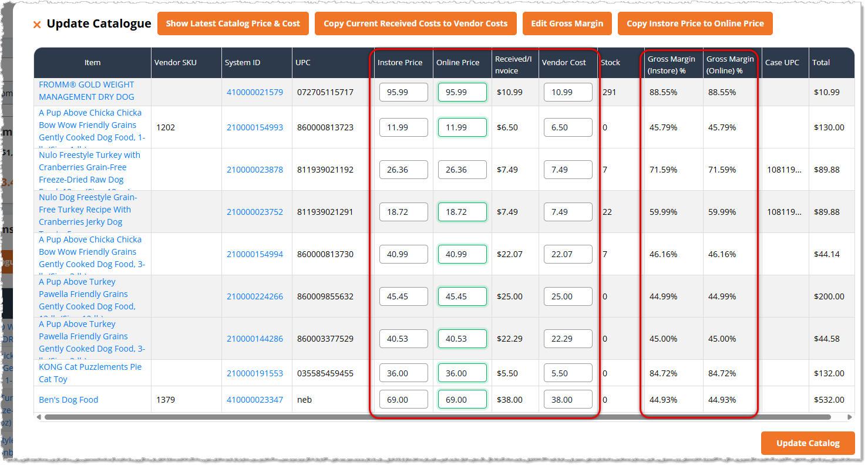The width and height of the screenshot is (868, 469).
Task: Open System ID 210000191553 link
Action: coord(255,373)
